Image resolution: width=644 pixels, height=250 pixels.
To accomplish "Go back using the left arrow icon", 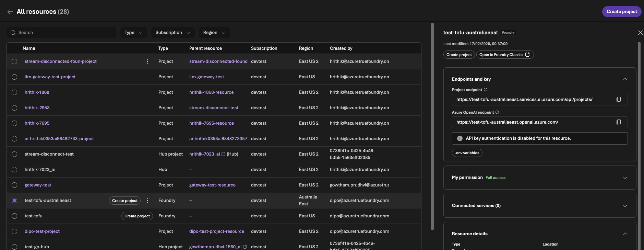I will [10, 12].
